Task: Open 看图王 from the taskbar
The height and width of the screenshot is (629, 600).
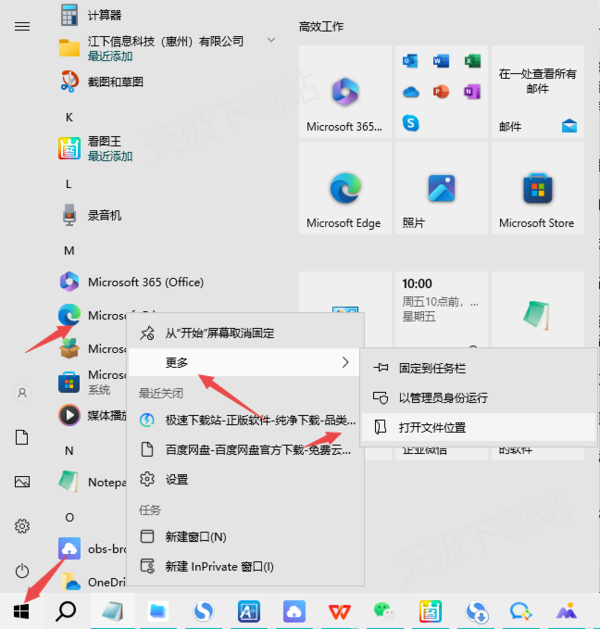Action: pos(430,611)
